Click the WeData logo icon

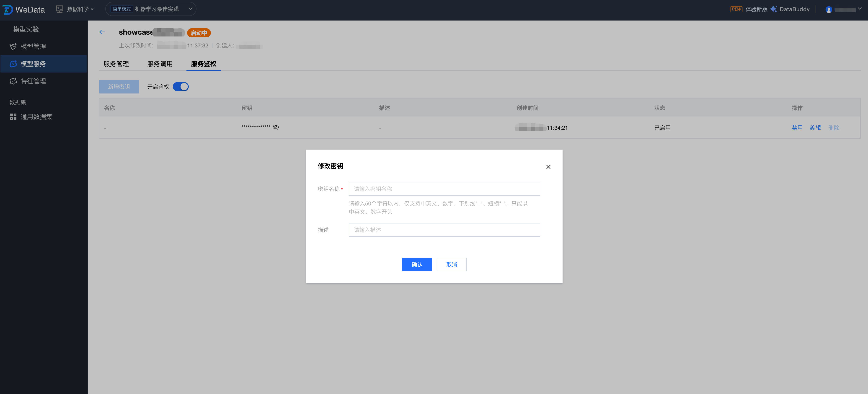pyautogui.click(x=8, y=9)
